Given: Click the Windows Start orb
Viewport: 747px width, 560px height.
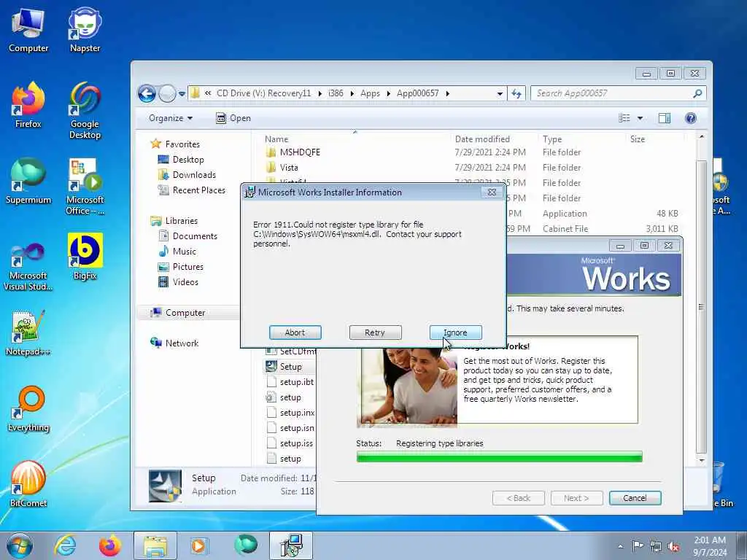Looking at the screenshot, I should pyautogui.click(x=20, y=545).
